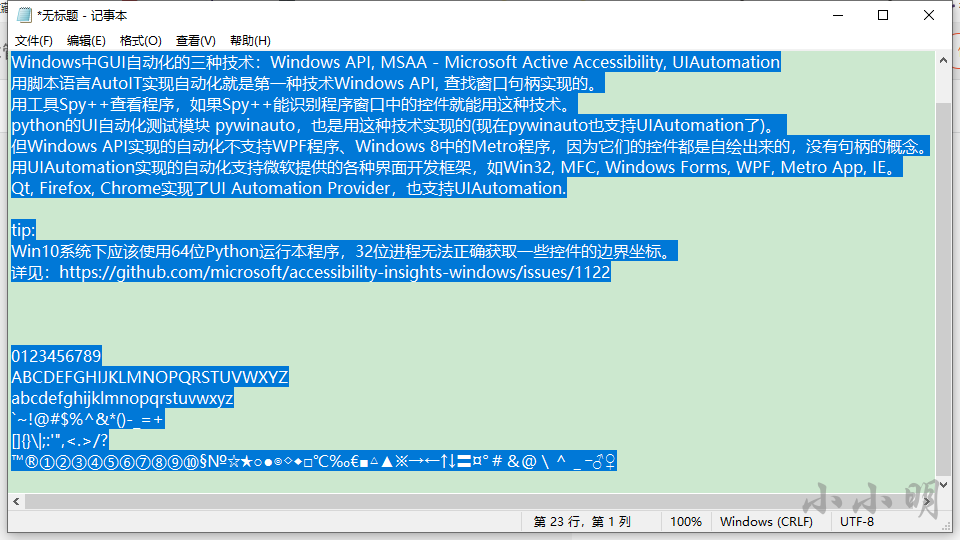Click the line starting with 用工具Spy++
960x540 pixels.
294,104
